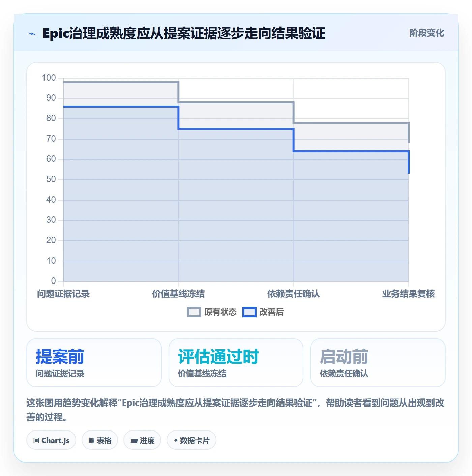Click the Chart.js tag icon

[x=36, y=440]
